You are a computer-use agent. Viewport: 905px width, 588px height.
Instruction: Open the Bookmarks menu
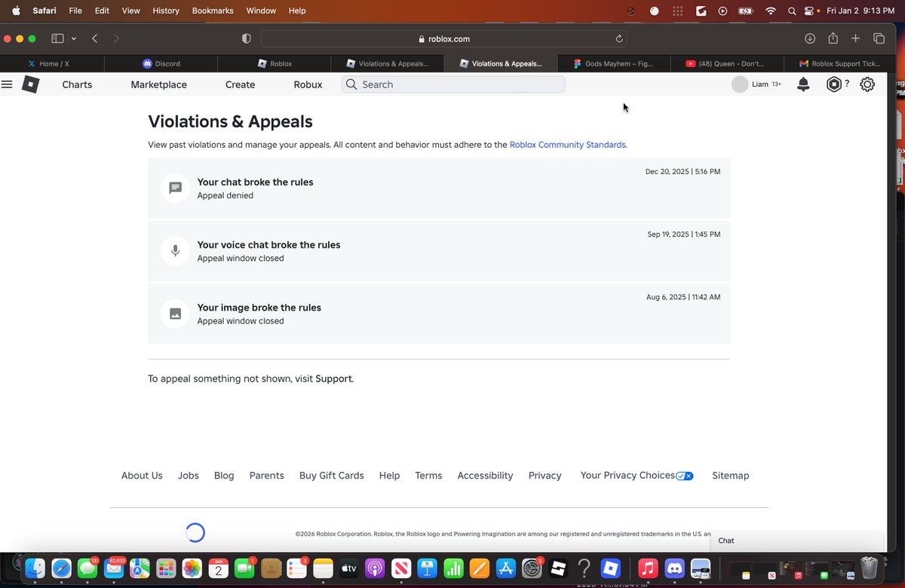(213, 11)
